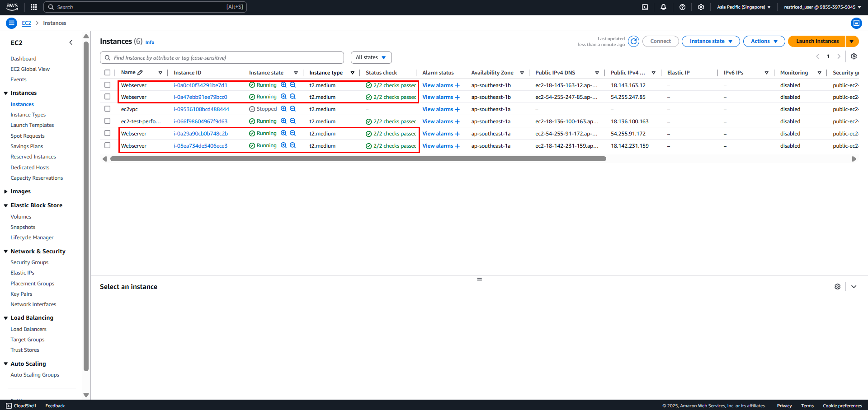The height and width of the screenshot is (410, 868).
Task: Select checkbox for i-0a29a90cb0b748c2b
Action: tap(107, 133)
